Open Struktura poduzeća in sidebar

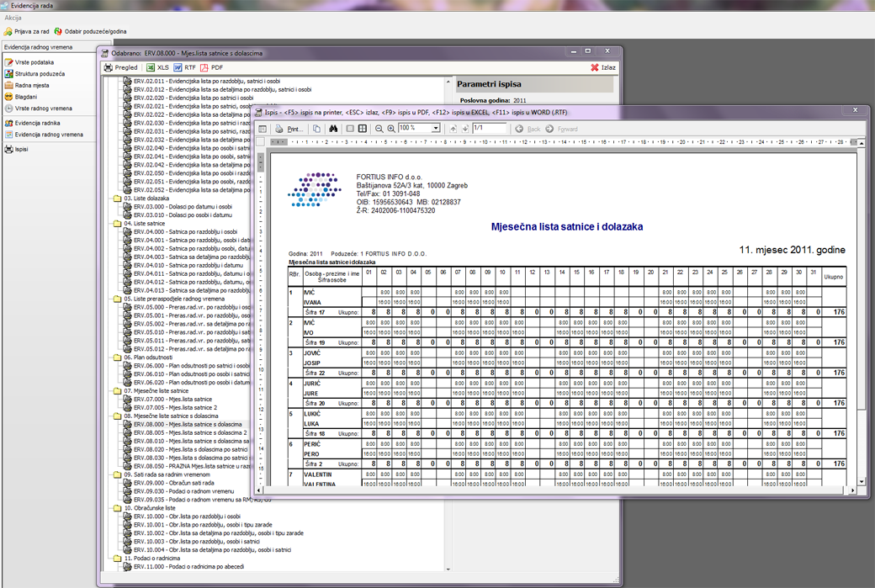[34, 74]
